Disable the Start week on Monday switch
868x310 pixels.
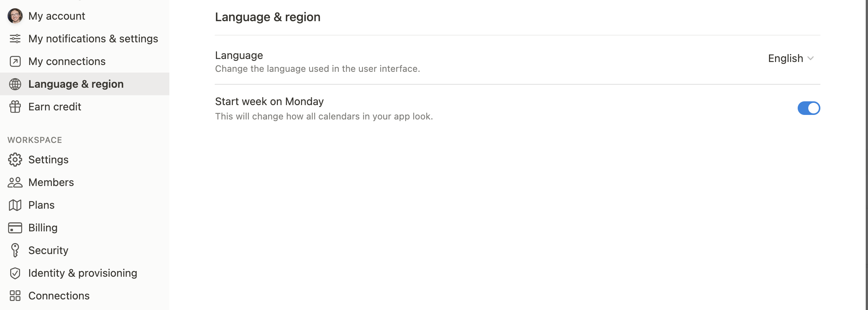point(809,108)
